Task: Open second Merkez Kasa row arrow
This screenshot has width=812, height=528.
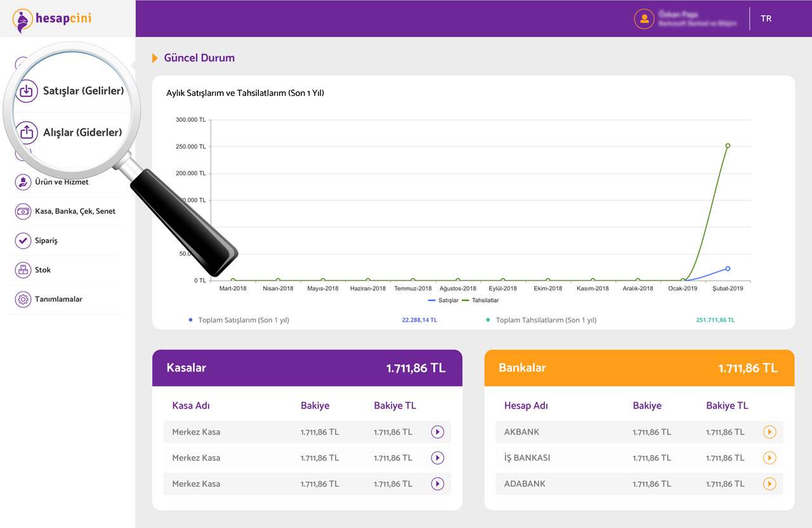Action: coord(437,458)
